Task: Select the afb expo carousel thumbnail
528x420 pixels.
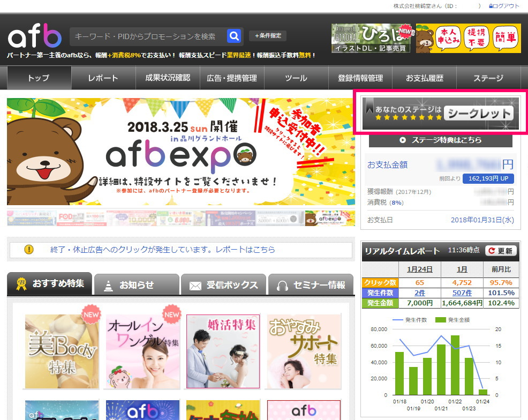Action: pos(330,218)
